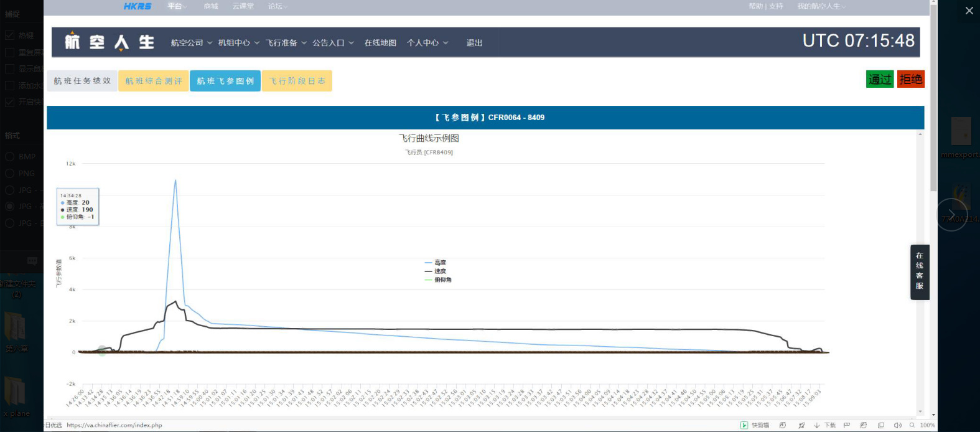Close the image viewer with X
980x432 pixels.
[969, 11]
